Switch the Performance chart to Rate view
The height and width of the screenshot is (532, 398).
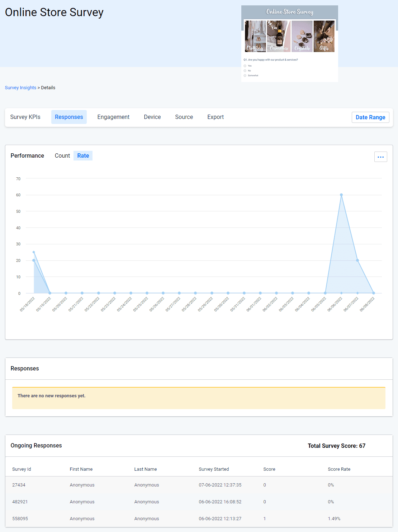[83, 155]
